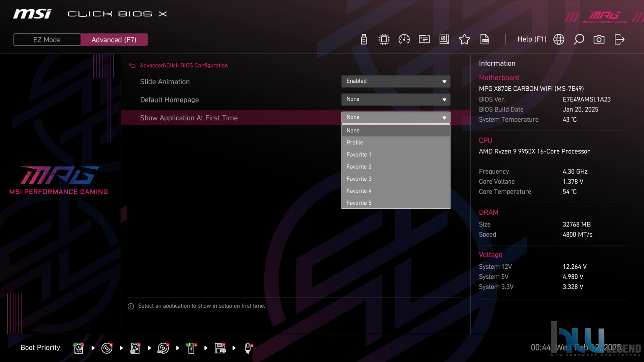Click the DRAM size value 32768 MB
Viewport: 644px width, 362px height.
577,224
